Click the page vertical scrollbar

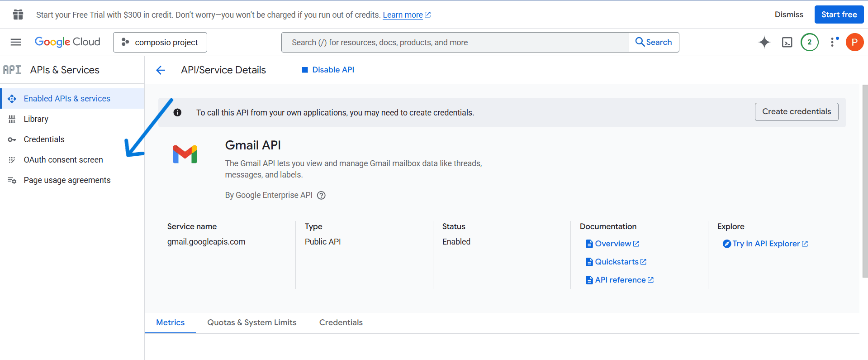(x=865, y=181)
